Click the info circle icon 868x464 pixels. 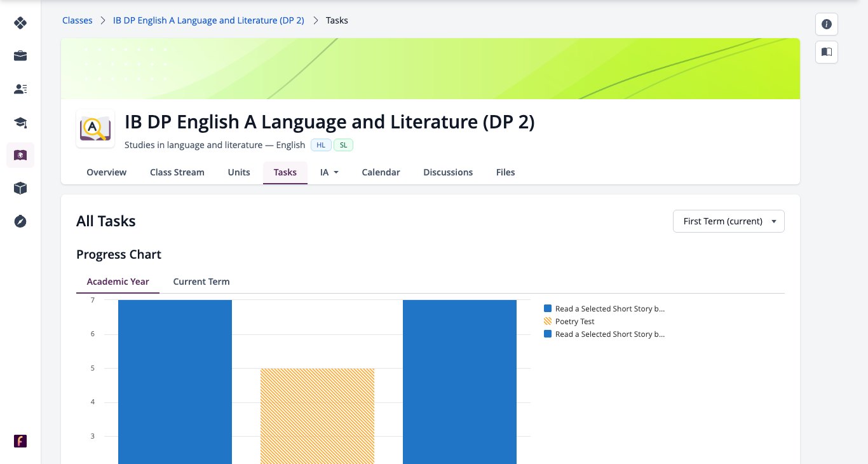827,24
